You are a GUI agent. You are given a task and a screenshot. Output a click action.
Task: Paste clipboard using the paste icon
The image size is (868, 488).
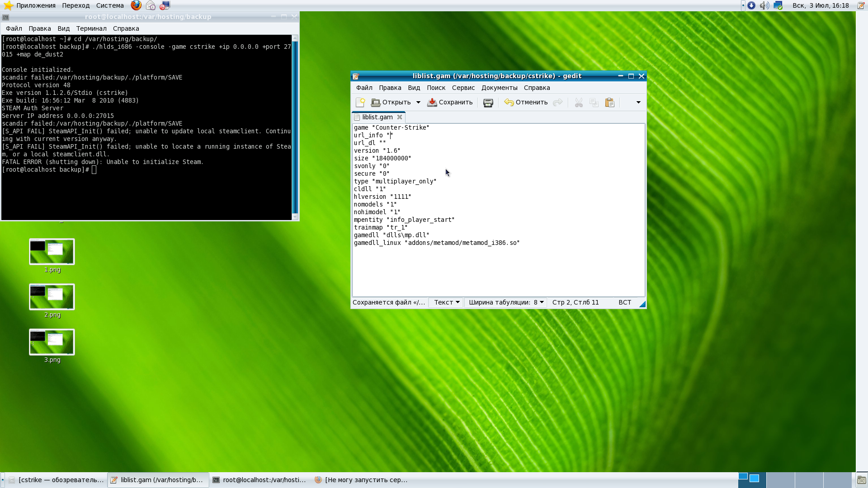click(610, 103)
